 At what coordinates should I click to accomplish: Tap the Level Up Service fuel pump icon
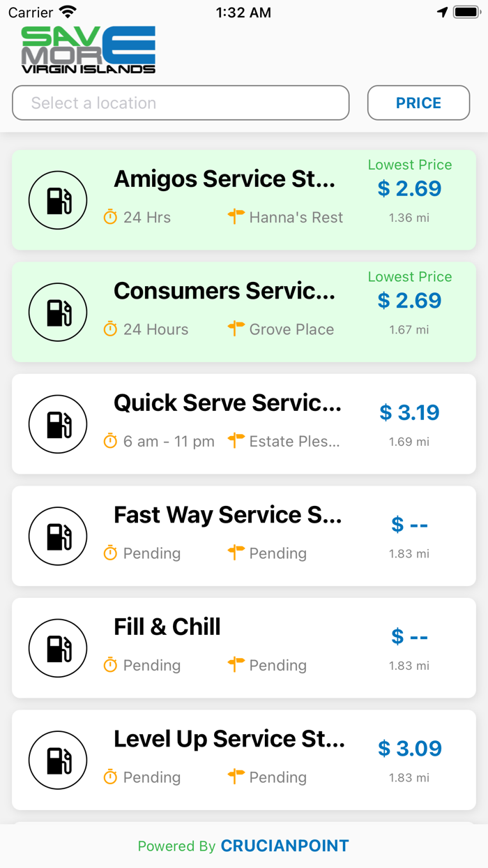click(x=58, y=761)
